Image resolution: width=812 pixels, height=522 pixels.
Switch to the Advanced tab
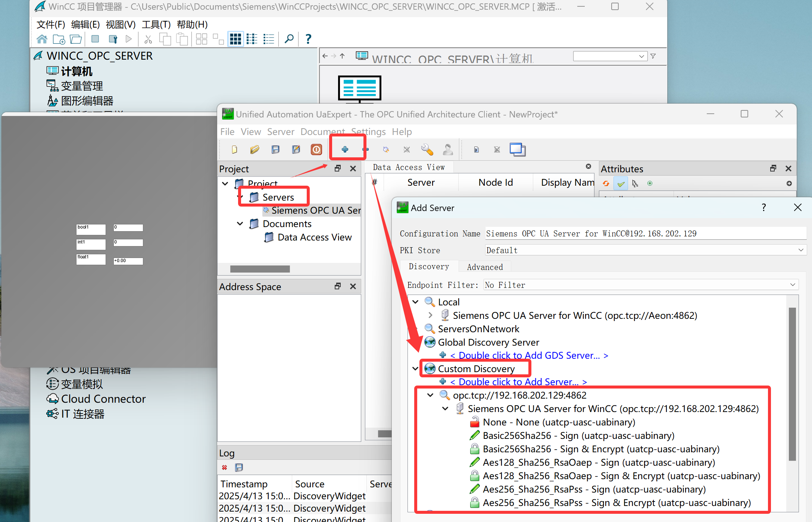[485, 267]
